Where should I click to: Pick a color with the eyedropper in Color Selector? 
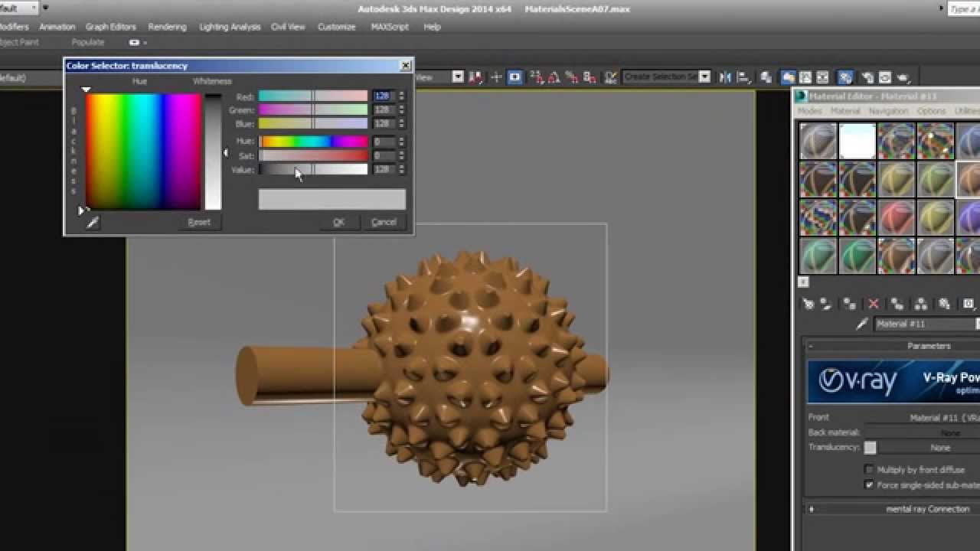coord(93,223)
